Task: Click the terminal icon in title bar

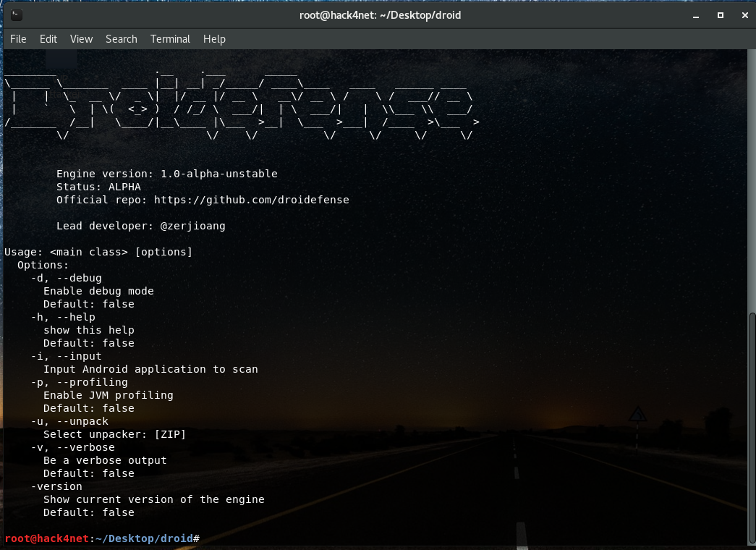Action: tap(17, 15)
